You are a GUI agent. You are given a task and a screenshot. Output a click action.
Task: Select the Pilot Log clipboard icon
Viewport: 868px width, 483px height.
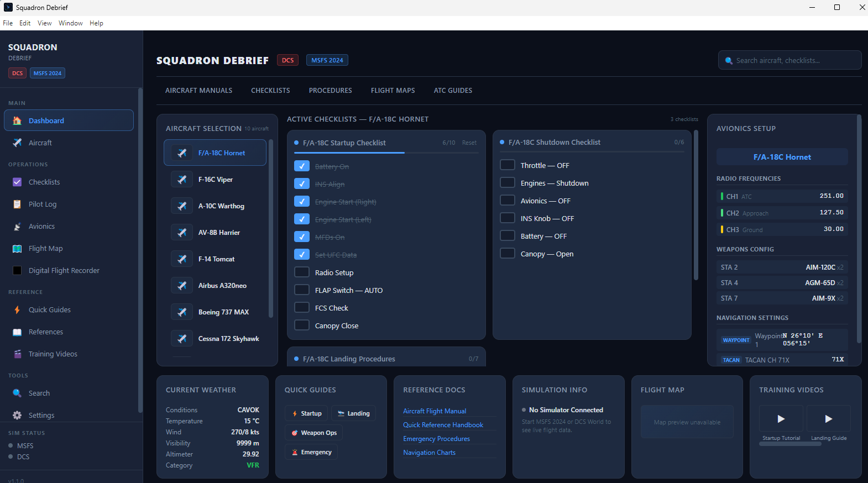pyautogui.click(x=17, y=204)
